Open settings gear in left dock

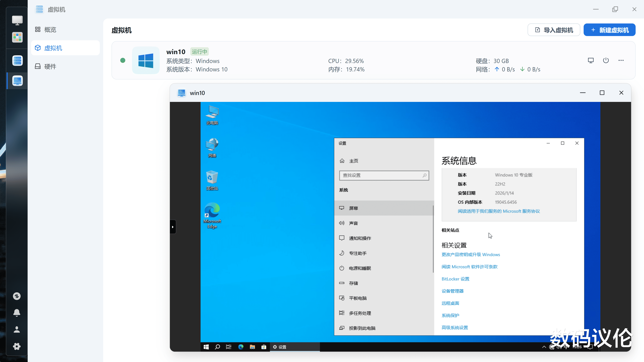17,346
